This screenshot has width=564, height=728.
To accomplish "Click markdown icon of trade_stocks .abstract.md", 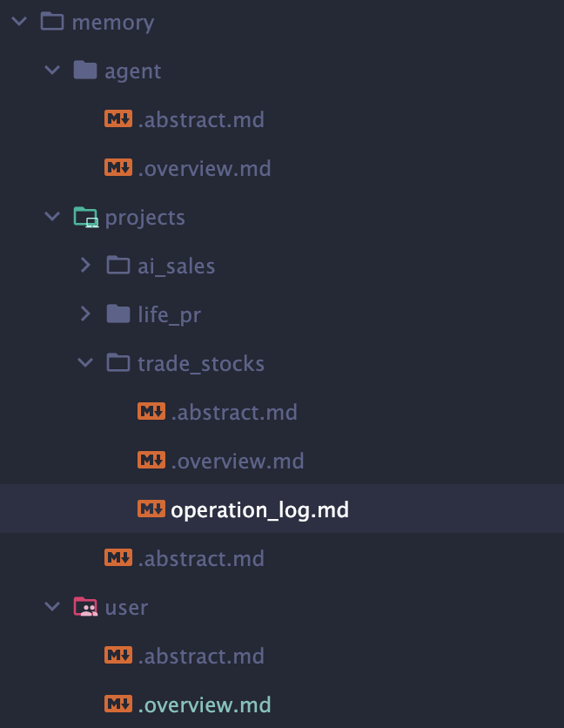I will point(151,411).
